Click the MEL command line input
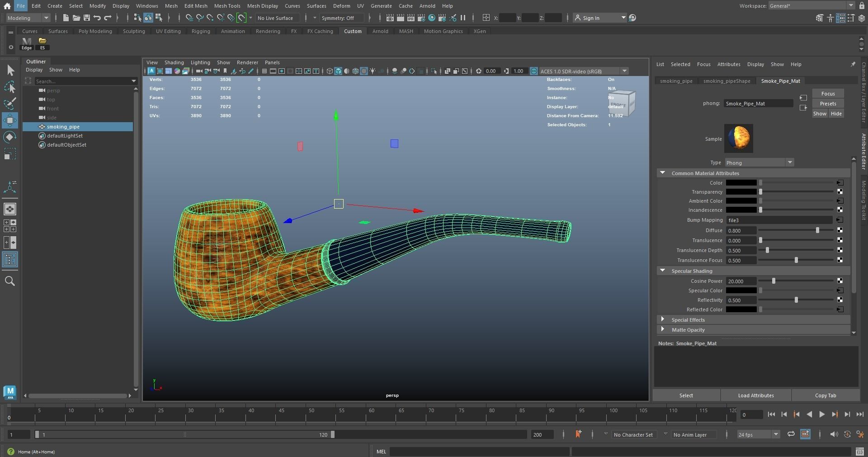Viewport: 868px width, 457px height. (479, 452)
